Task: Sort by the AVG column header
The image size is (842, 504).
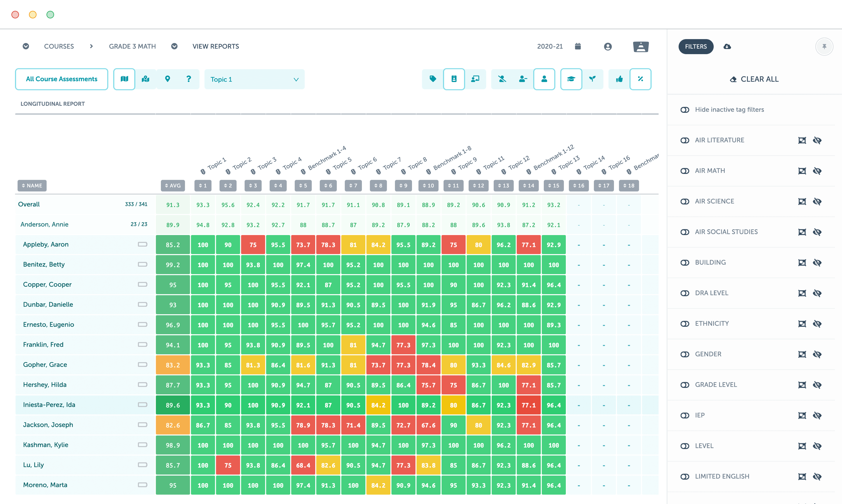Action: 173,185
